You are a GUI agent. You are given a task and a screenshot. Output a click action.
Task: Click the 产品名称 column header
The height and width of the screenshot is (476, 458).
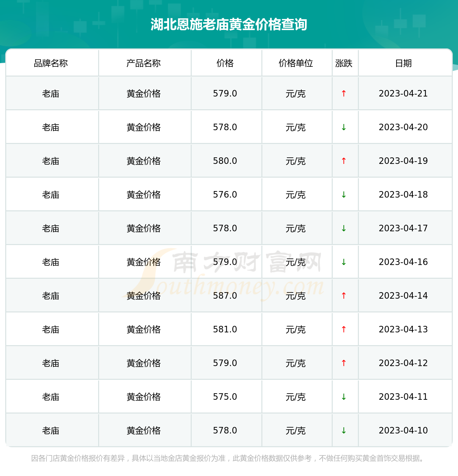(x=144, y=63)
